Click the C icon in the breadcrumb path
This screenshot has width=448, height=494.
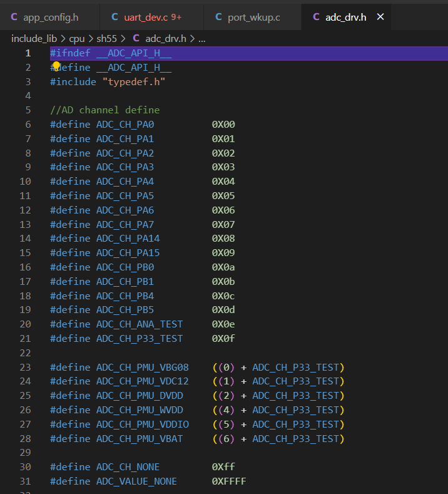click(136, 38)
